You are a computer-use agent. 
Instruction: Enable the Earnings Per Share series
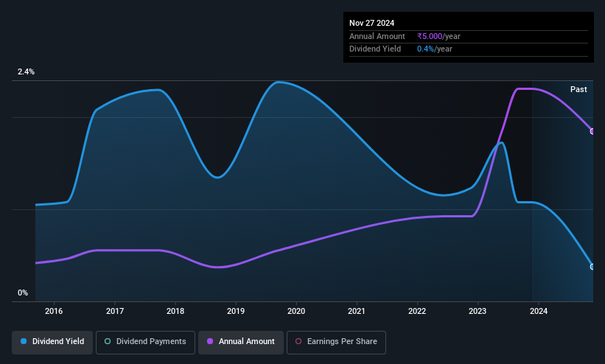tap(336, 342)
